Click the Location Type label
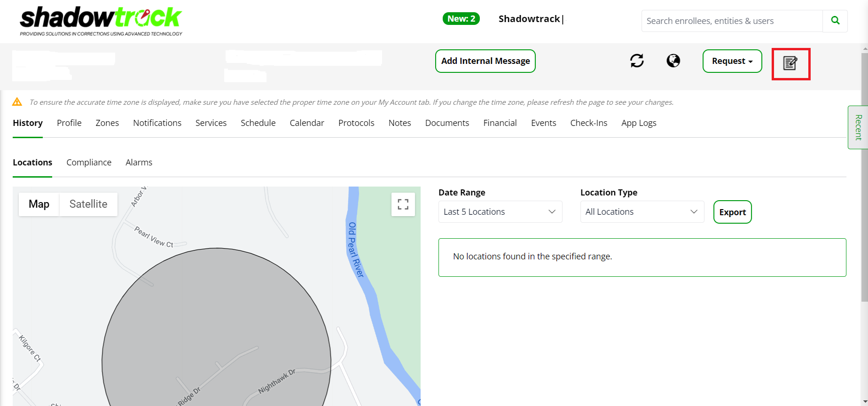This screenshot has width=868, height=406. click(x=609, y=192)
